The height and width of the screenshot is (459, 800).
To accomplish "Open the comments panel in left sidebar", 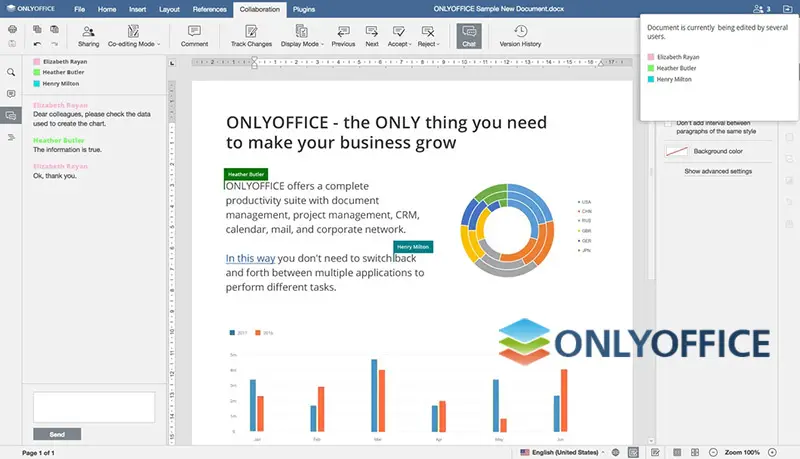I will [x=11, y=94].
